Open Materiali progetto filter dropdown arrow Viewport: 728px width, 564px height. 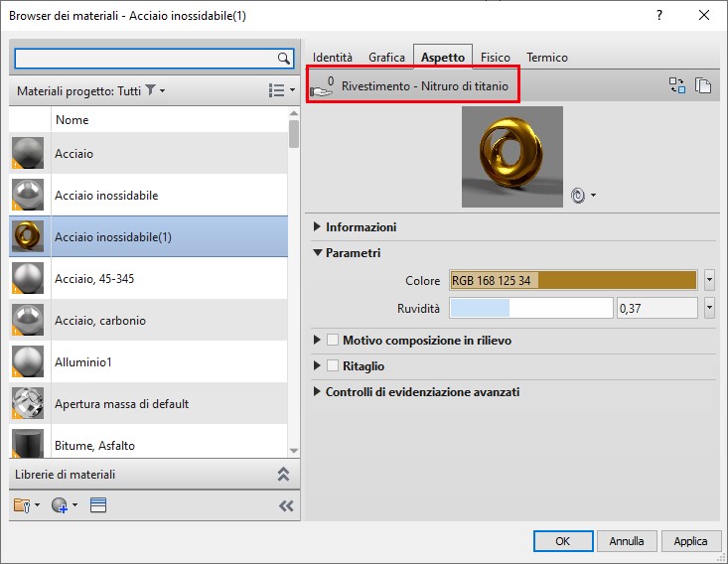(x=163, y=90)
